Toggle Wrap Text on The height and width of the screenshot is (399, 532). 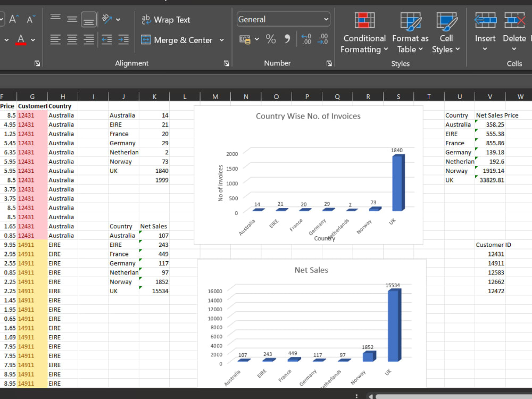point(165,20)
